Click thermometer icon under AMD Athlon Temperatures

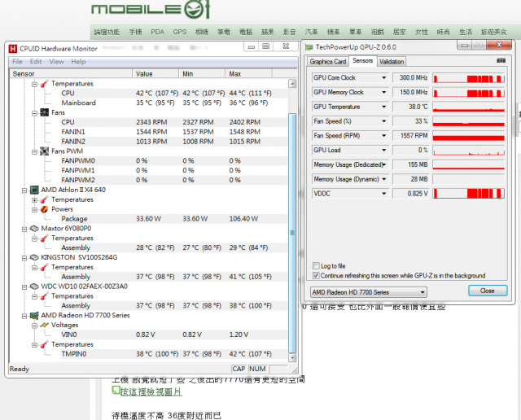pyautogui.click(x=44, y=199)
